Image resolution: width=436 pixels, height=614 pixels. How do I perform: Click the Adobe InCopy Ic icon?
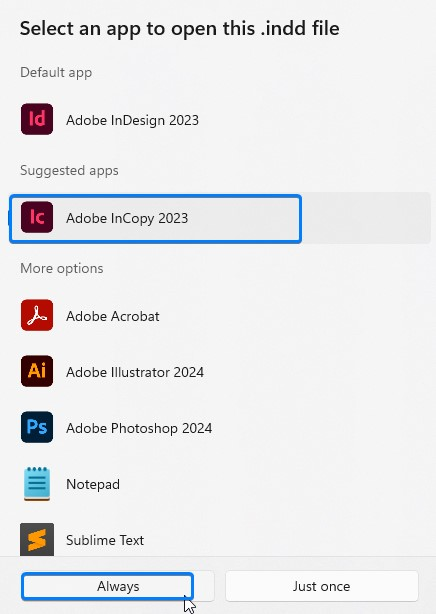[37, 217]
